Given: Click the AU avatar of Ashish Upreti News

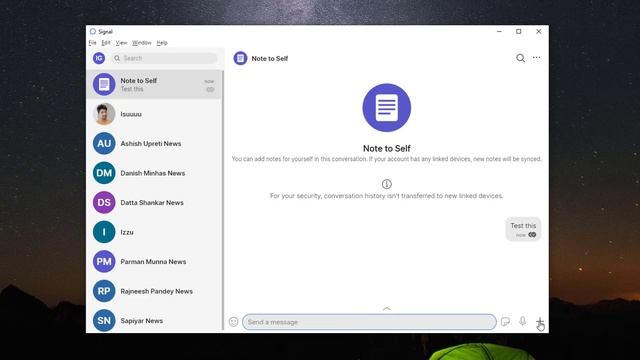Looking at the screenshot, I should (x=104, y=143).
